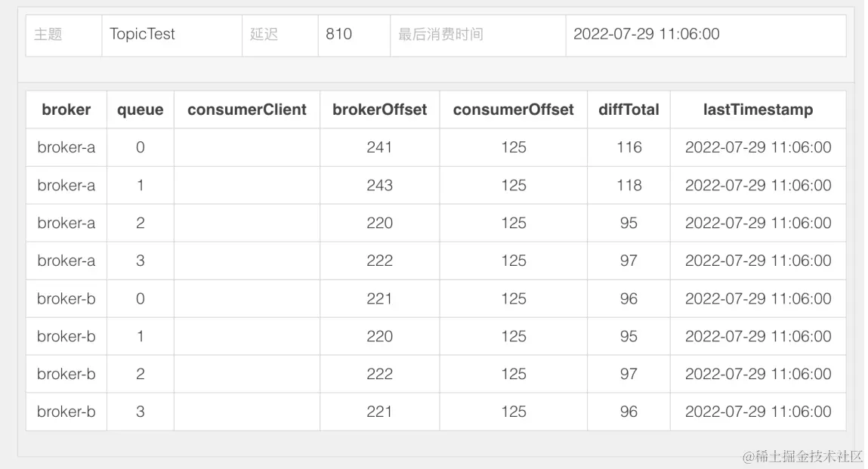Select brokerOffset value 241

point(380,147)
